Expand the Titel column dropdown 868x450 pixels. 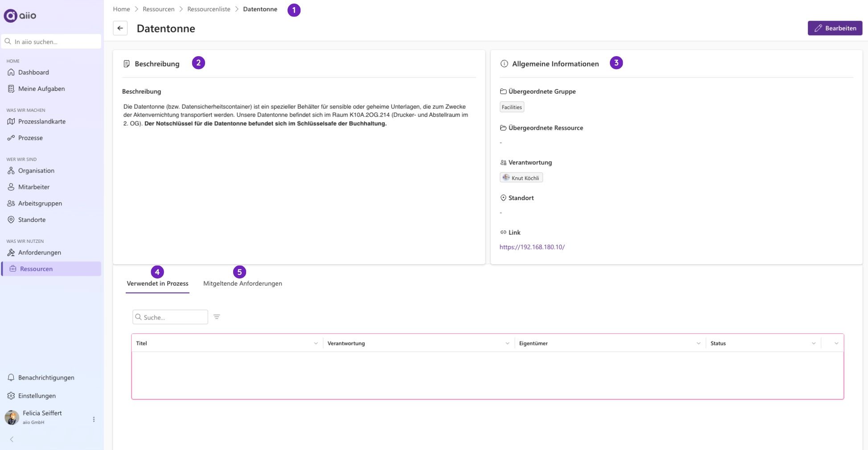316,343
